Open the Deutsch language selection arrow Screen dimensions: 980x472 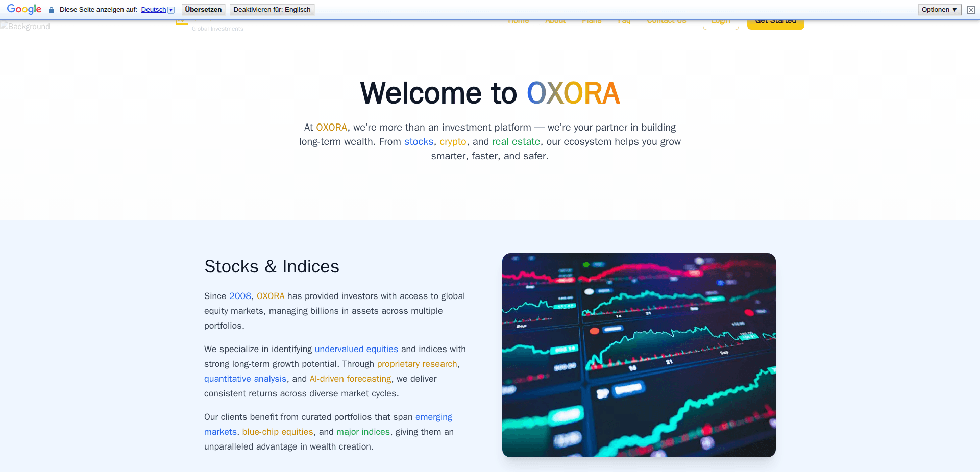tap(171, 10)
